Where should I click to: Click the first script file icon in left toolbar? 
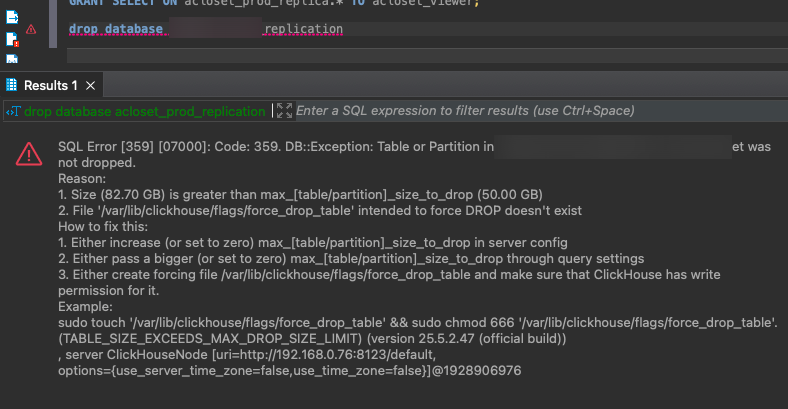(12, 17)
